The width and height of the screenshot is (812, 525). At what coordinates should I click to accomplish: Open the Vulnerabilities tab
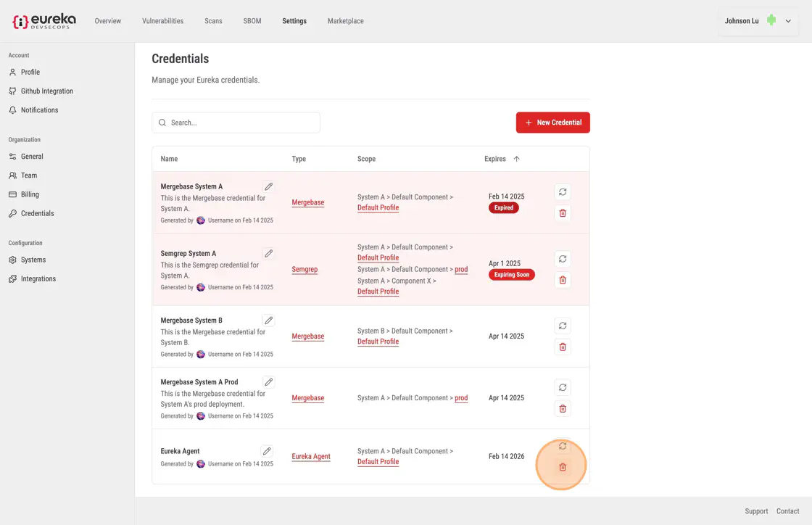162,21
